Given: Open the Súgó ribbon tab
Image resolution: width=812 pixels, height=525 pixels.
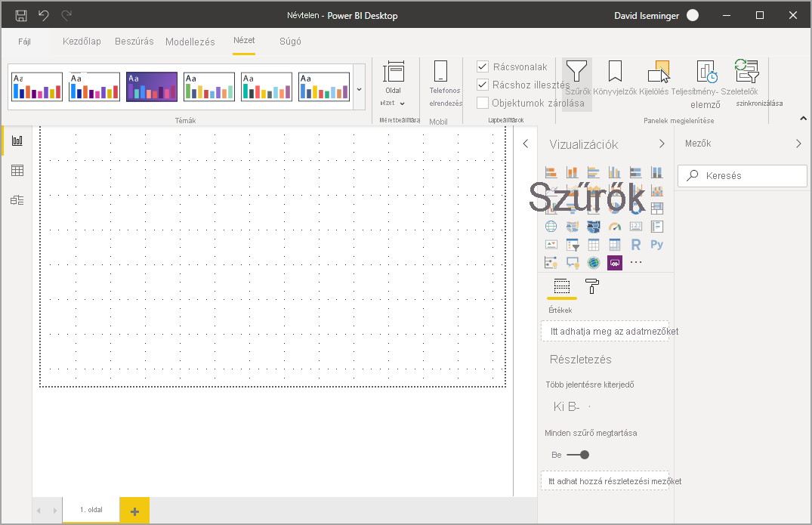Looking at the screenshot, I should tap(290, 42).
